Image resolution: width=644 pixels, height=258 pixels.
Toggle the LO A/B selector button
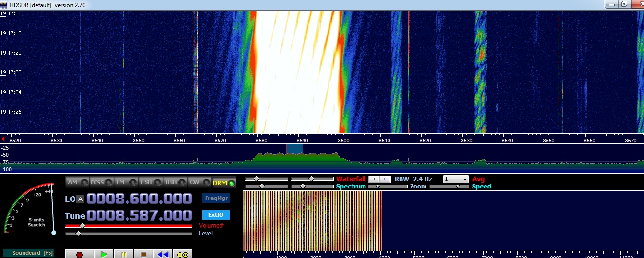[x=80, y=199]
